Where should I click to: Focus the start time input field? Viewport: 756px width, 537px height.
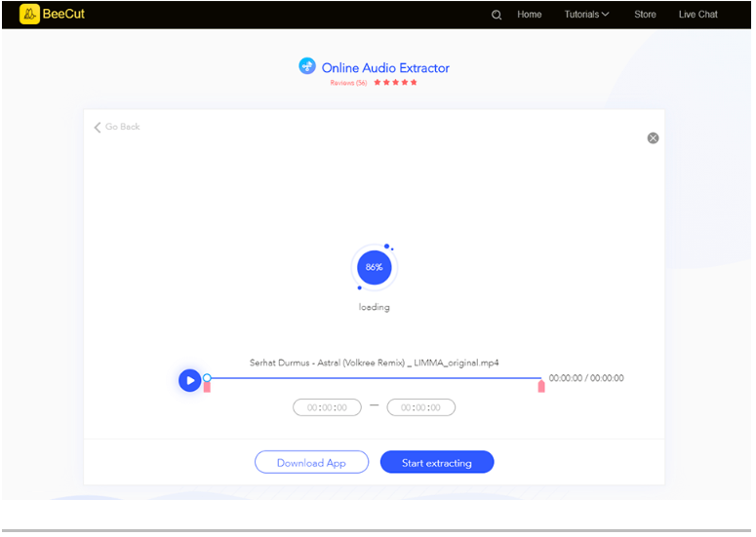(327, 407)
